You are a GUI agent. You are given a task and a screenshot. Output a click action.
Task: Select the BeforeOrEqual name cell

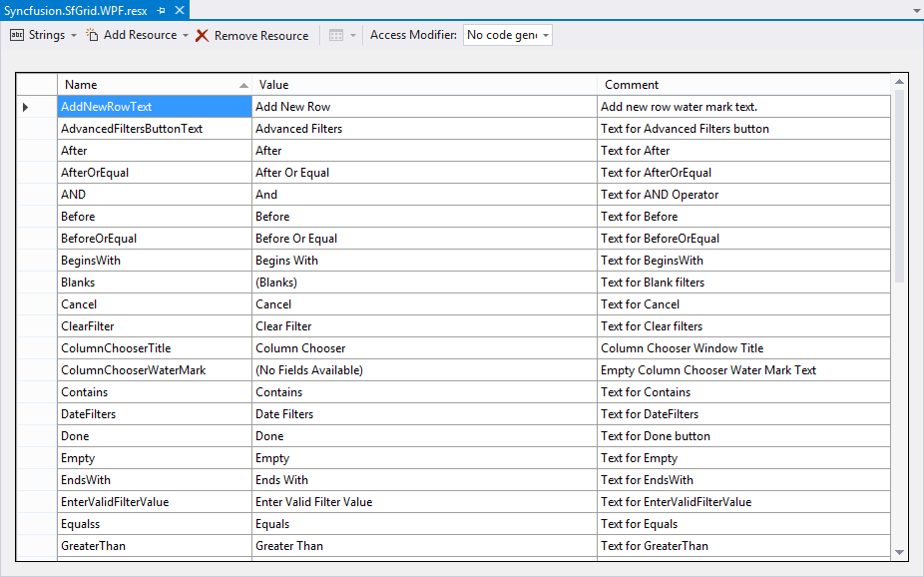(x=155, y=239)
